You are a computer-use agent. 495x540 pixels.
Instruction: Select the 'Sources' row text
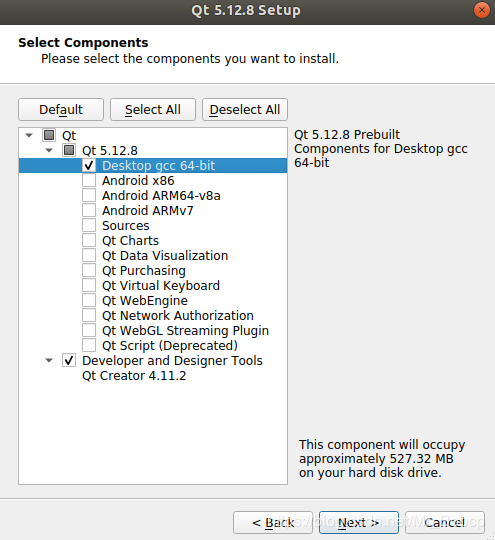click(x=126, y=226)
